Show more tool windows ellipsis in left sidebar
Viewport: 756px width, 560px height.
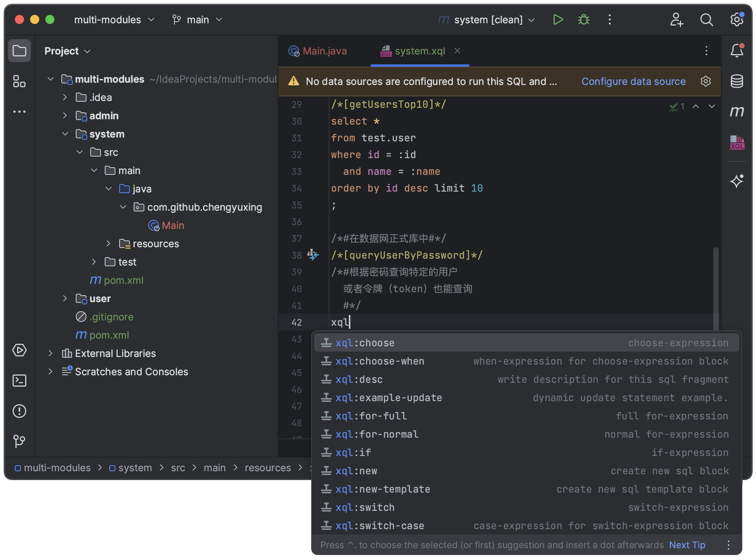pos(19,112)
